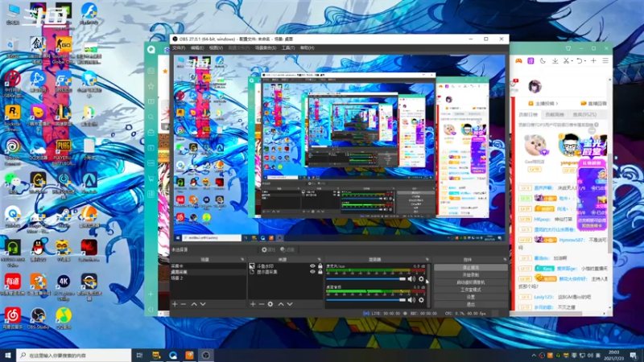Hide the first source with its eye icon

(x=312, y=266)
